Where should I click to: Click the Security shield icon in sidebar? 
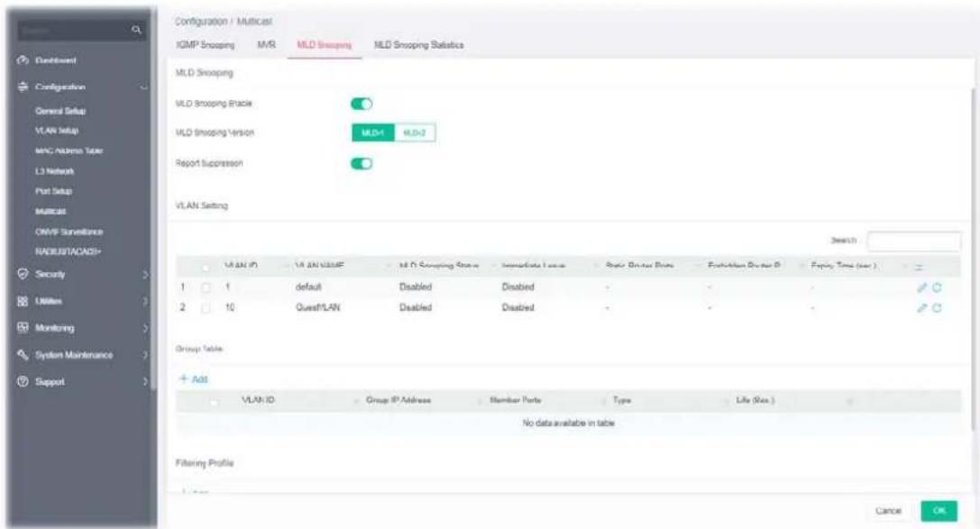[x=23, y=274]
